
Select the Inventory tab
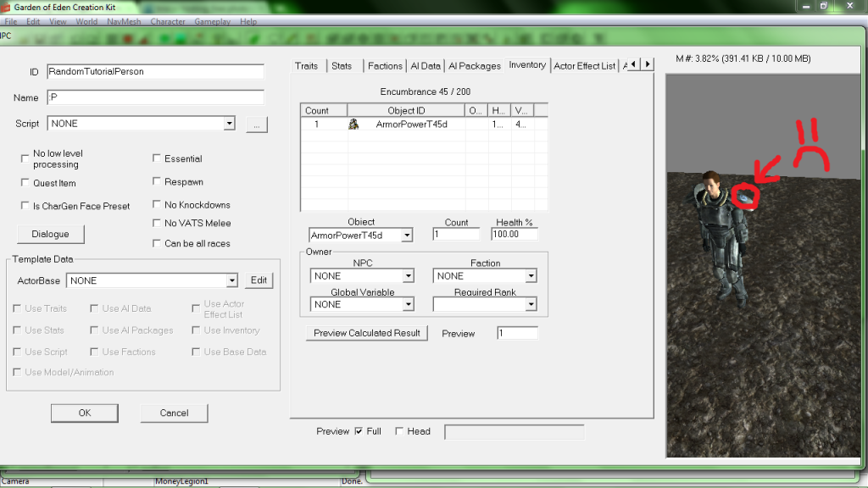(x=527, y=64)
